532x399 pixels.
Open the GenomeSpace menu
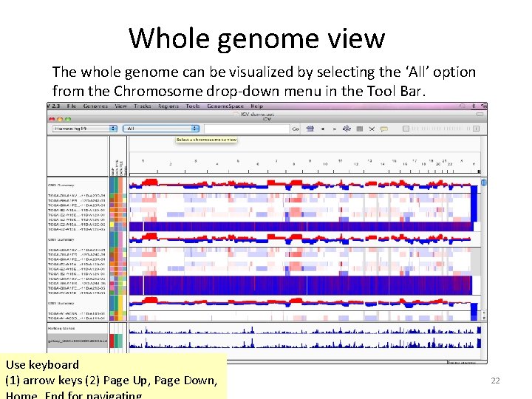point(225,106)
